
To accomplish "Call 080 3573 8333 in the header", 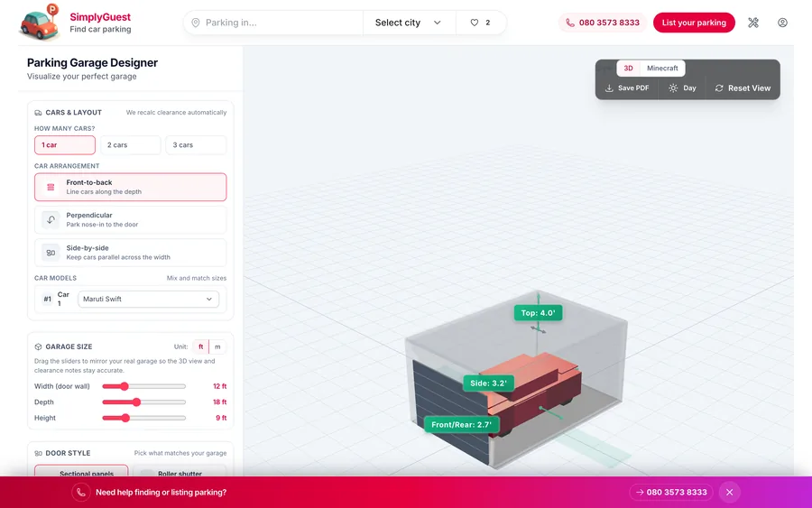I will 603,23.
